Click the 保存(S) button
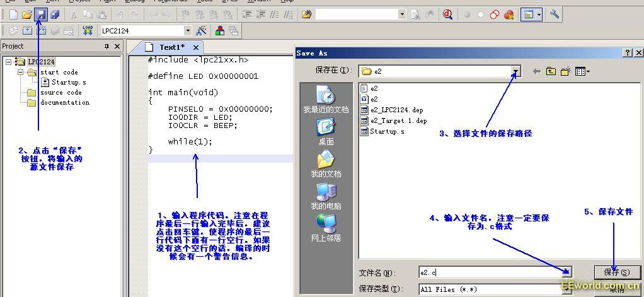 pos(618,272)
